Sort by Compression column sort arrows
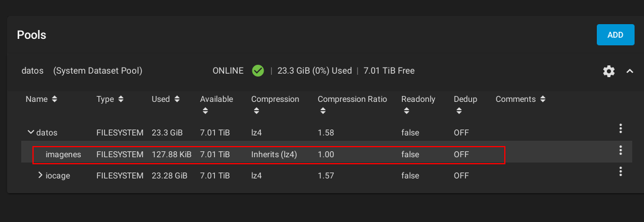 tap(257, 111)
